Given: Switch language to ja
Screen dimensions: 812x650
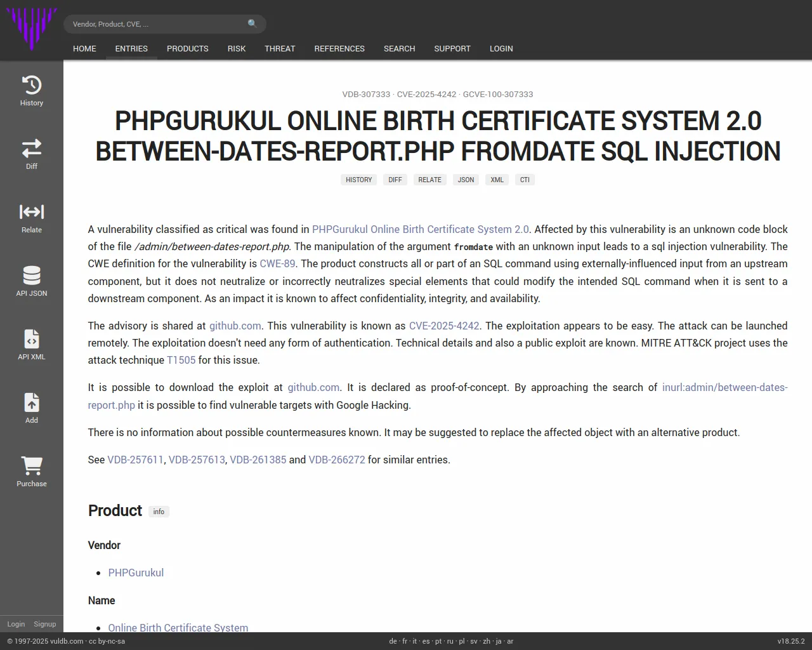Looking at the screenshot, I should [x=499, y=641].
